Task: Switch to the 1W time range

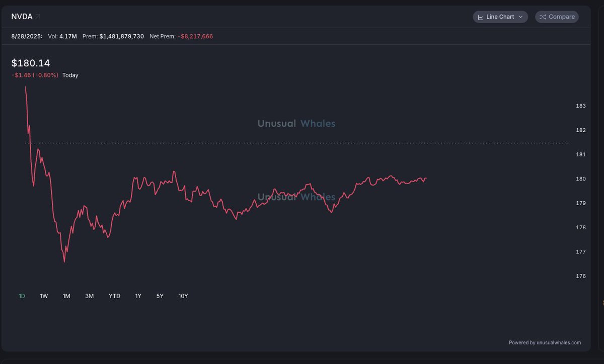Action: tap(44, 296)
